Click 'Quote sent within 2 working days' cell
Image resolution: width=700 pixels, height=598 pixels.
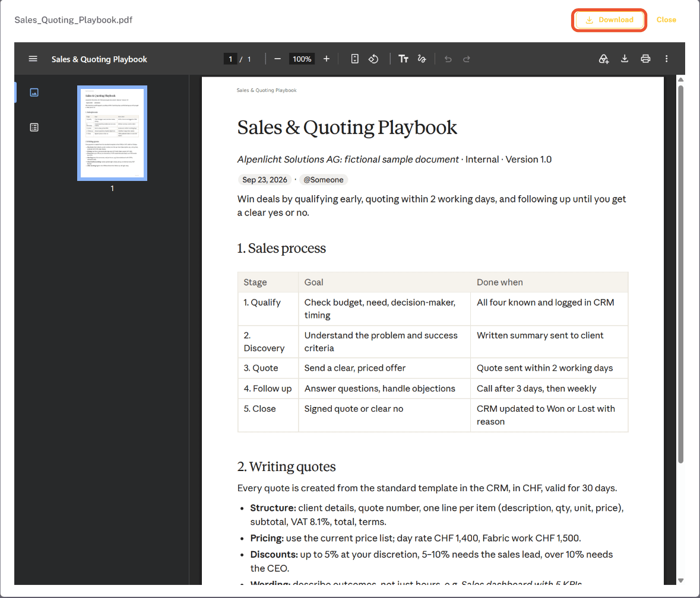click(549, 368)
